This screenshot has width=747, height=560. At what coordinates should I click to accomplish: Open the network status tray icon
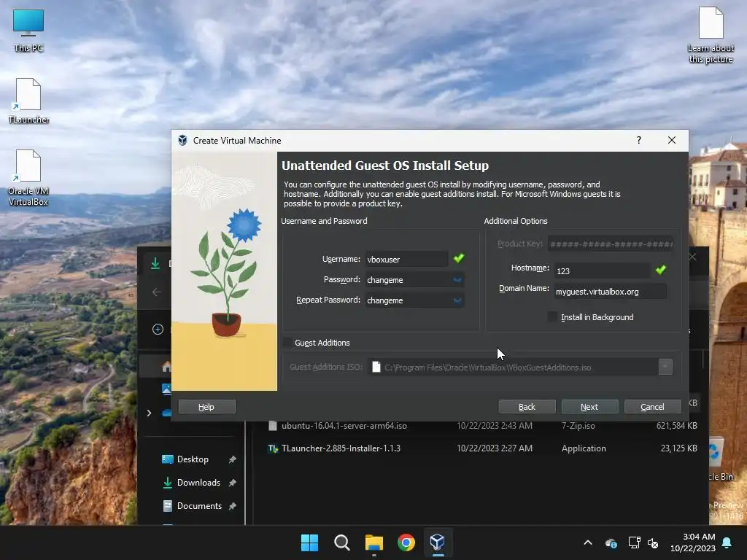634,542
